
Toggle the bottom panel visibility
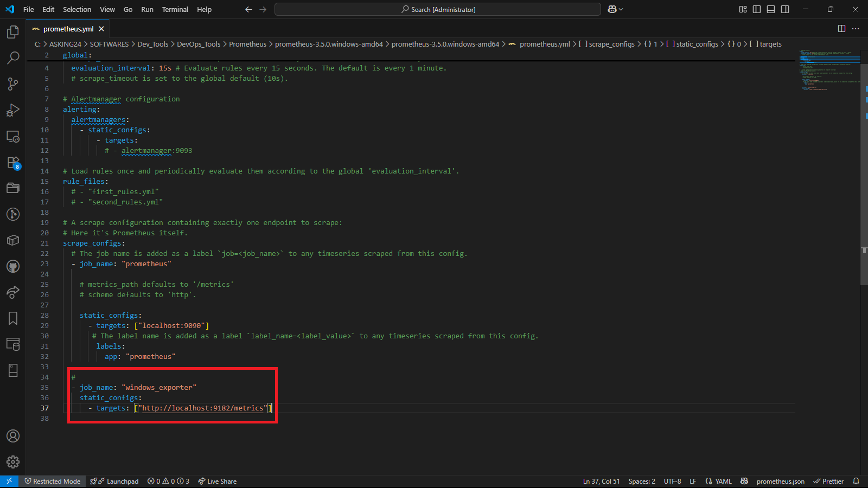point(771,9)
